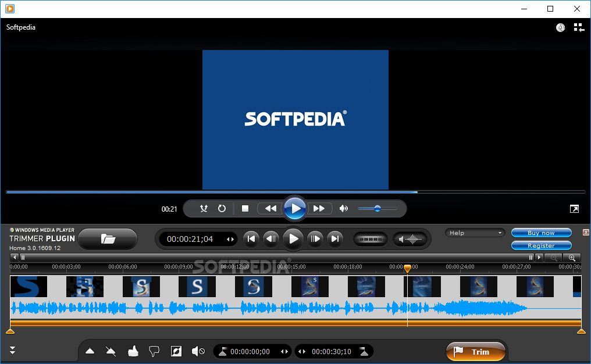
Task: Click the timeline scroll right arrow
Action: 539,258
